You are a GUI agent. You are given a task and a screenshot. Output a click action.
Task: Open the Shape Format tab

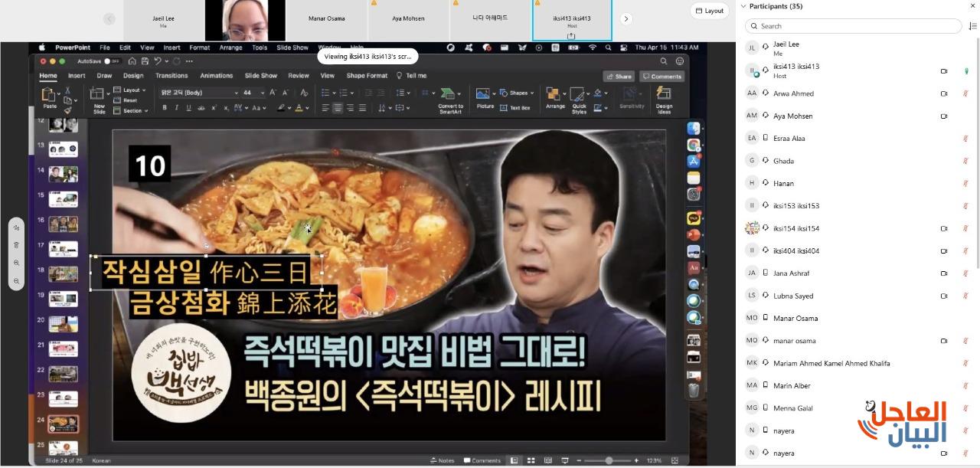[x=367, y=76]
